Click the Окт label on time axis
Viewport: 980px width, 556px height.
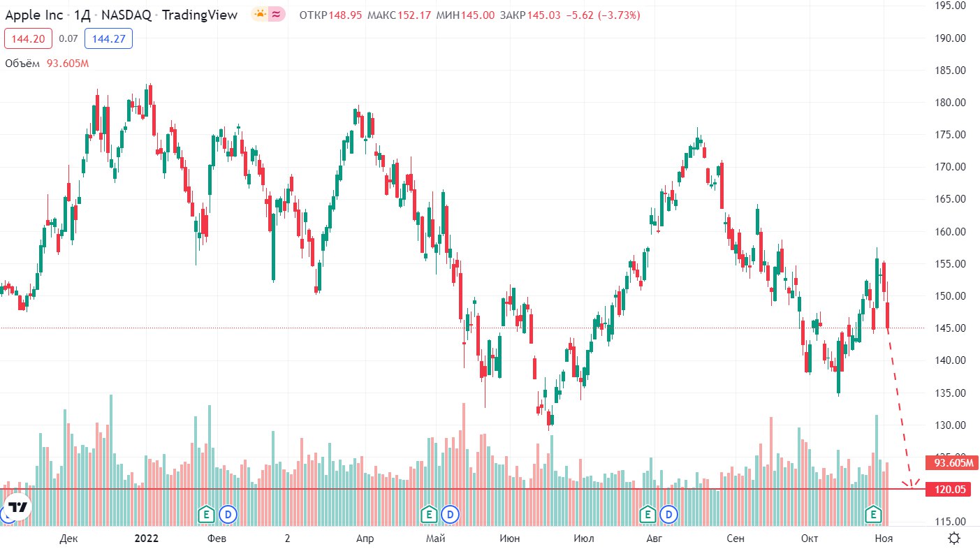pyautogui.click(x=810, y=539)
